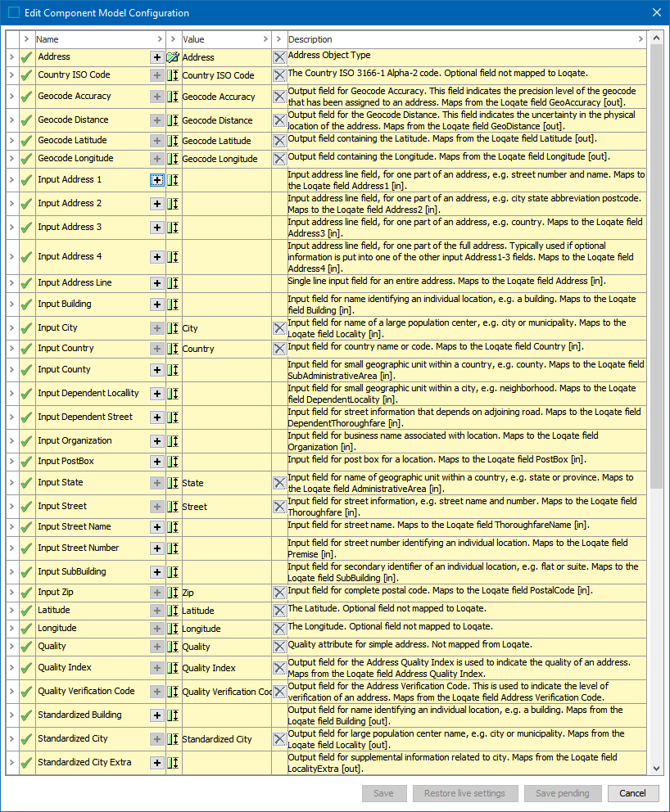Click the text cursor icon for Quality

coord(173,647)
